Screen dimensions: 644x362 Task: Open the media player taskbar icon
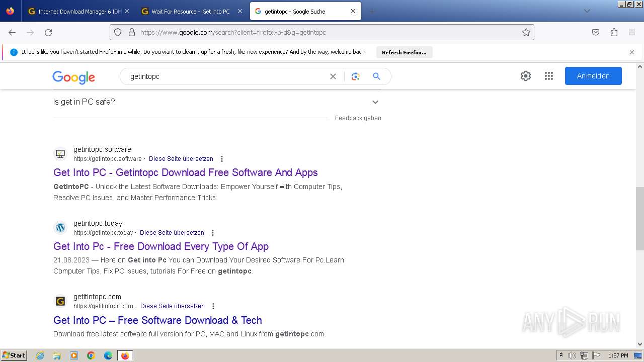click(x=74, y=355)
